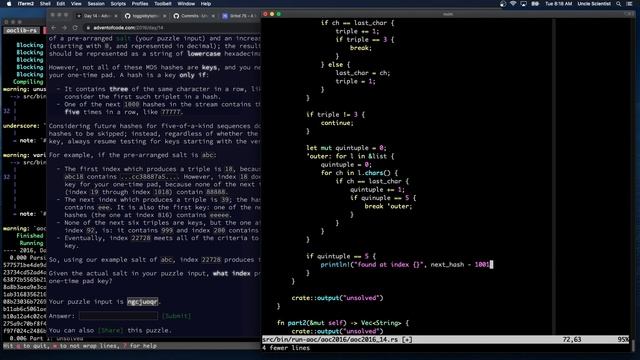The height and width of the screenshot is (360, 640).
Task: Click the battery status icon
Action: 535,4
